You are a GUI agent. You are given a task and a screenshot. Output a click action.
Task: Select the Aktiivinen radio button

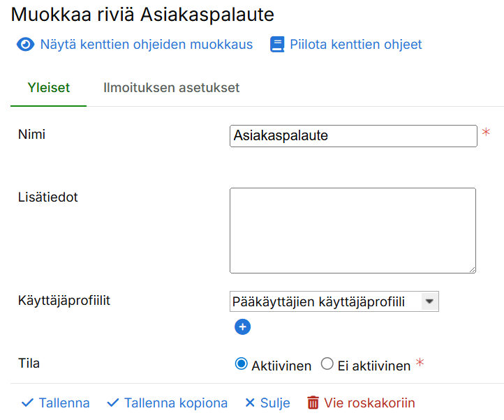242,363
